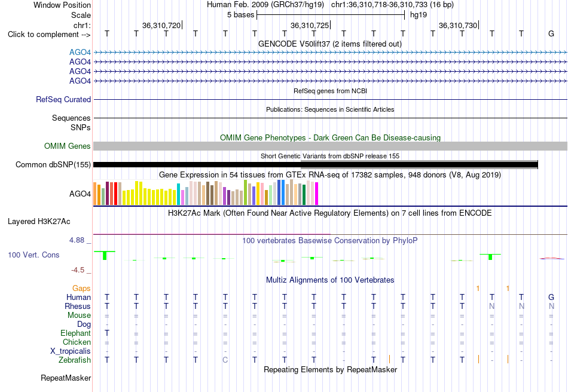Click the 5 bases scale bar line
The image size is (568, 392).
pyautogui.click(x=331, y=15)
